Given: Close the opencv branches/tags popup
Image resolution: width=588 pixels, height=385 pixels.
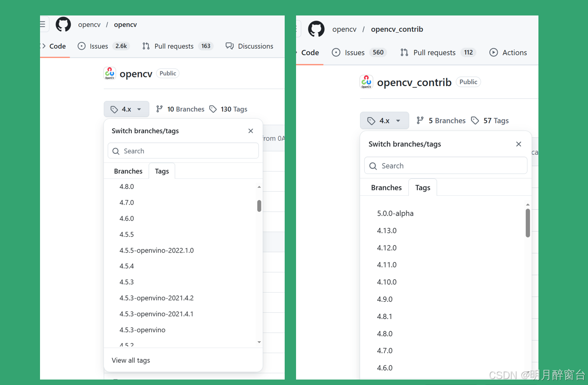Looking at the screenshot, I should pyautogui.click(x=251, y=131).
